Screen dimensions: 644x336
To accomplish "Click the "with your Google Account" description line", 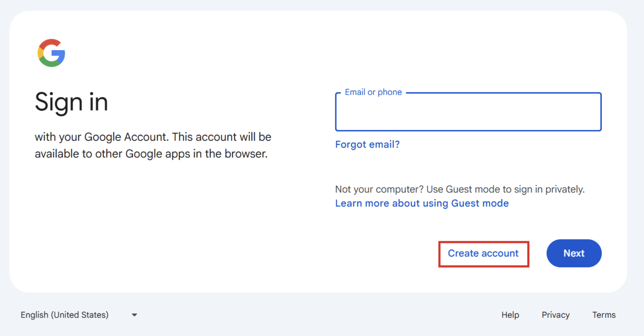I will tap(153, 137).
